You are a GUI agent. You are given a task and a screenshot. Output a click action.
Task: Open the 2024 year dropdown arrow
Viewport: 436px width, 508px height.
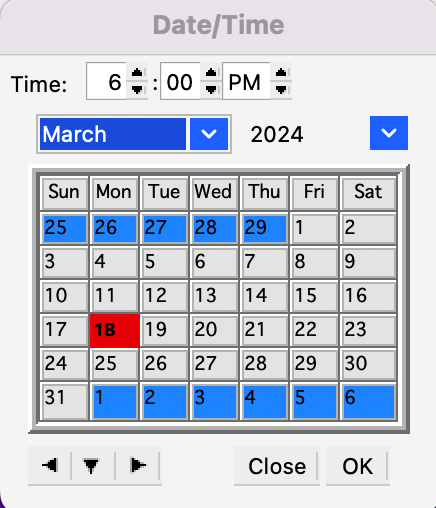[389, 133]
